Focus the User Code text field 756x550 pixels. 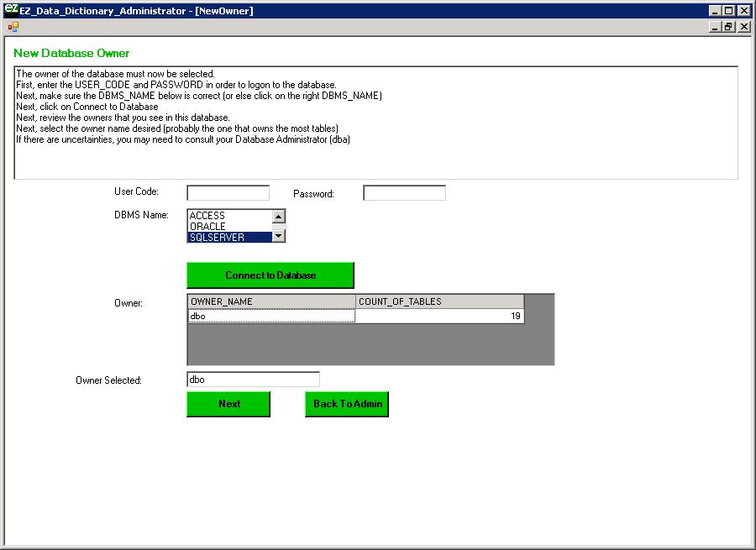click(x=228, y=193)
